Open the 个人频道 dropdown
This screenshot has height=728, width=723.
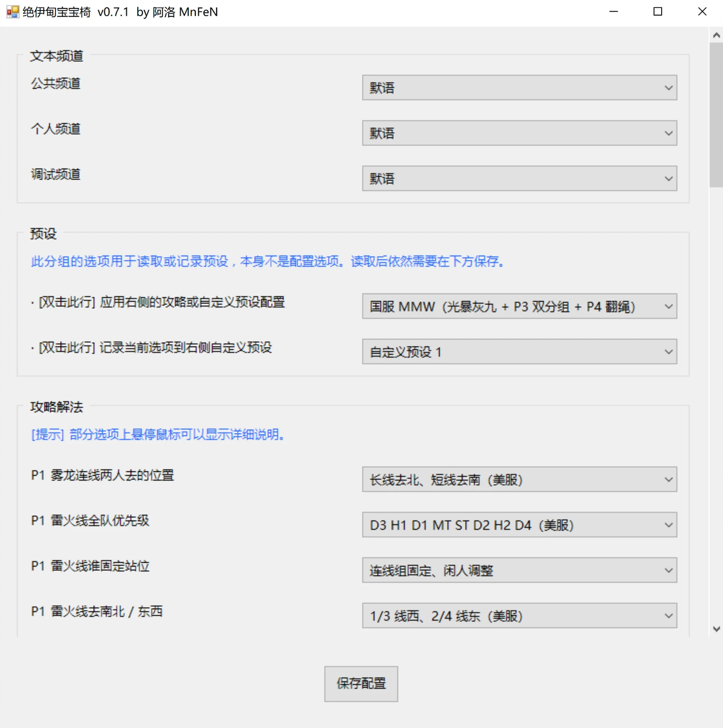(x=519, y=133)
